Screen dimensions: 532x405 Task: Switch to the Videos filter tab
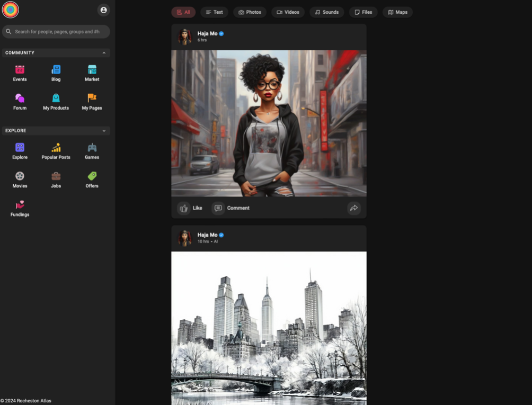(288, 12)
